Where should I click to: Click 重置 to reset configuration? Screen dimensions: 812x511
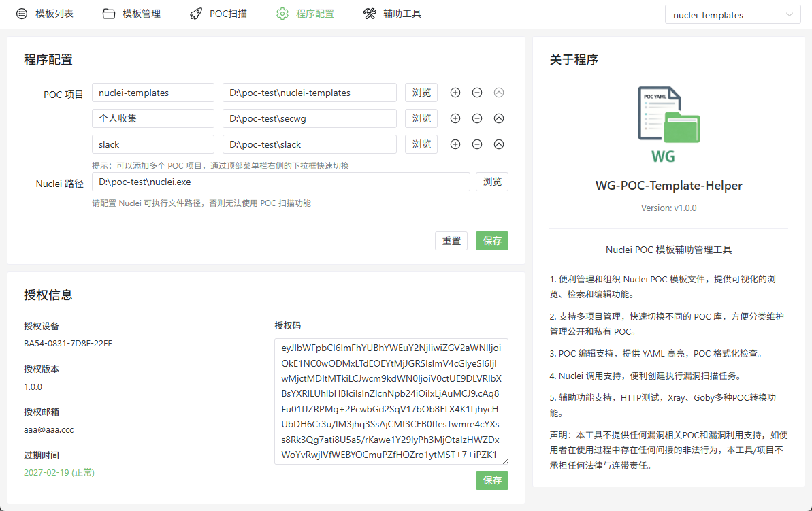tap(451, 241)
